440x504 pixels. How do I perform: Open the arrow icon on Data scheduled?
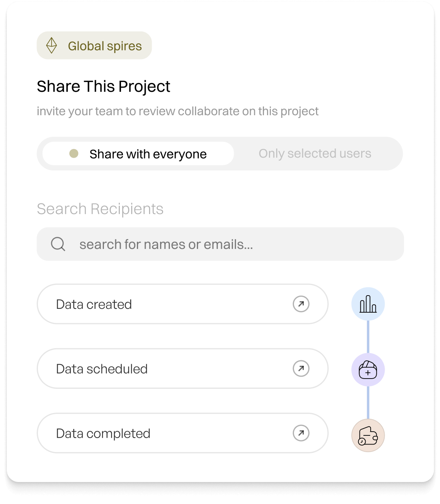point(301,368)
